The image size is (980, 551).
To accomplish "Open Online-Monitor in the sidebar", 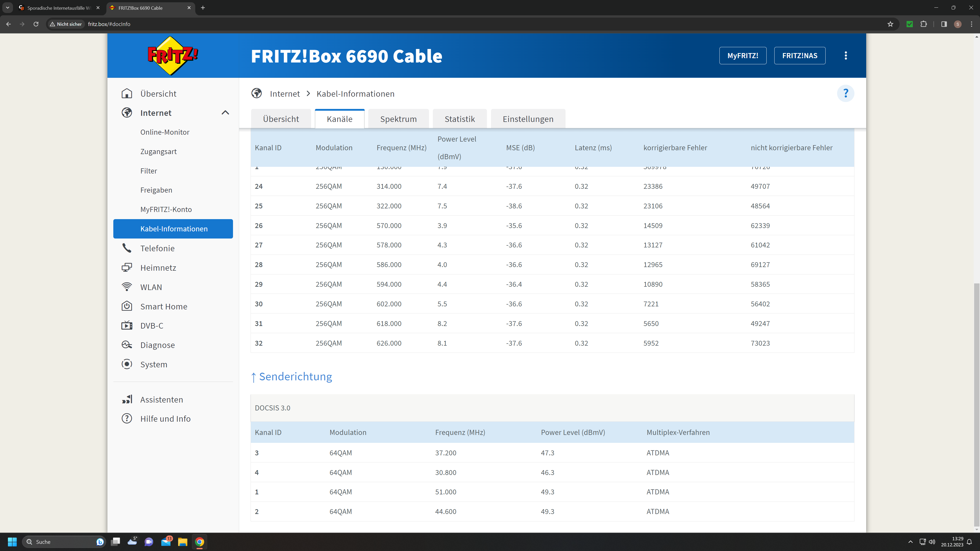I will 165,132.
